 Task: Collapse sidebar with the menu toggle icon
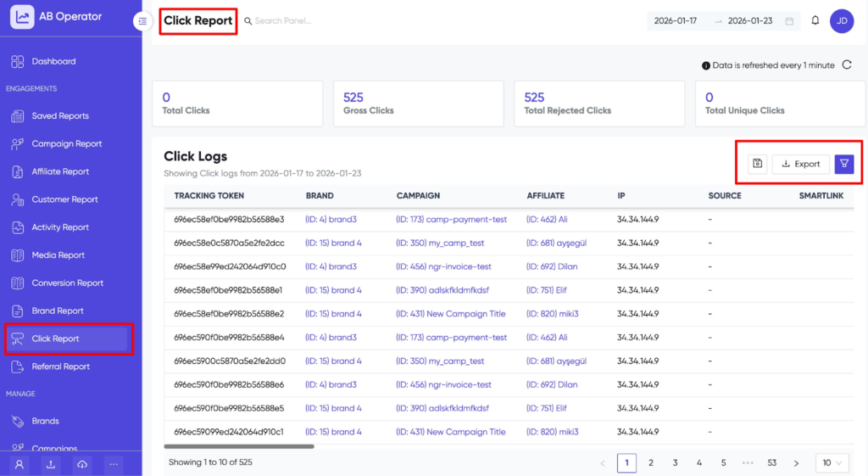142,21
